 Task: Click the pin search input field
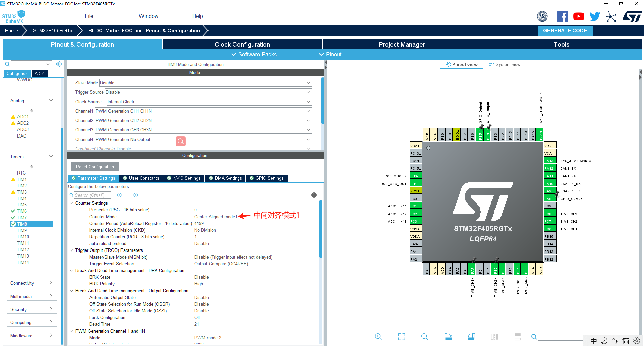(x=568, y=337)
